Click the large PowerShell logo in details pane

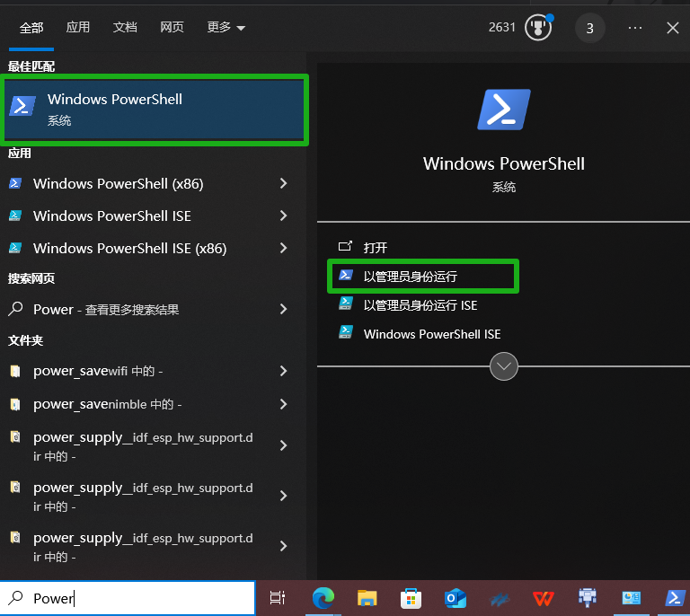coord(504,110)
